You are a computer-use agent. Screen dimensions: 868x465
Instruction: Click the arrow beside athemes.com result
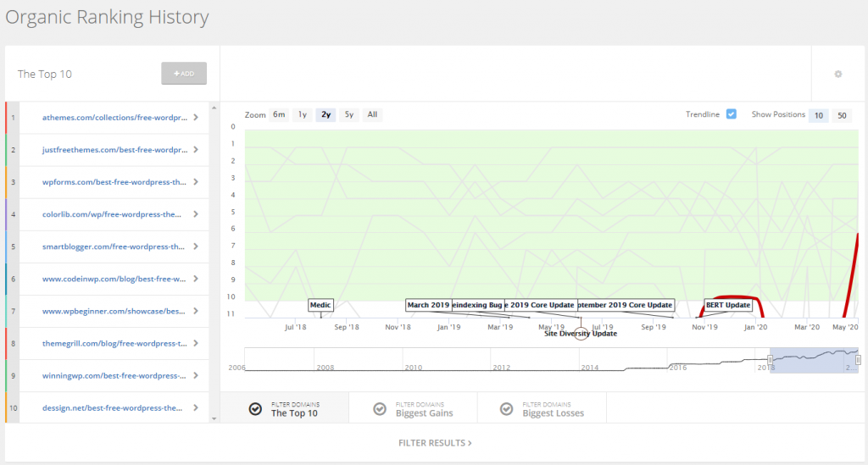click(196, 118)
